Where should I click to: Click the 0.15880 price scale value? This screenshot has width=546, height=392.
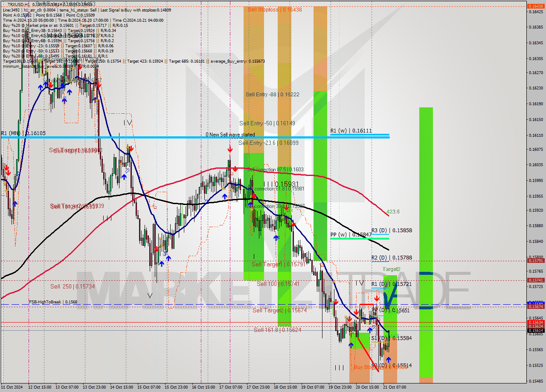[535, 226]
